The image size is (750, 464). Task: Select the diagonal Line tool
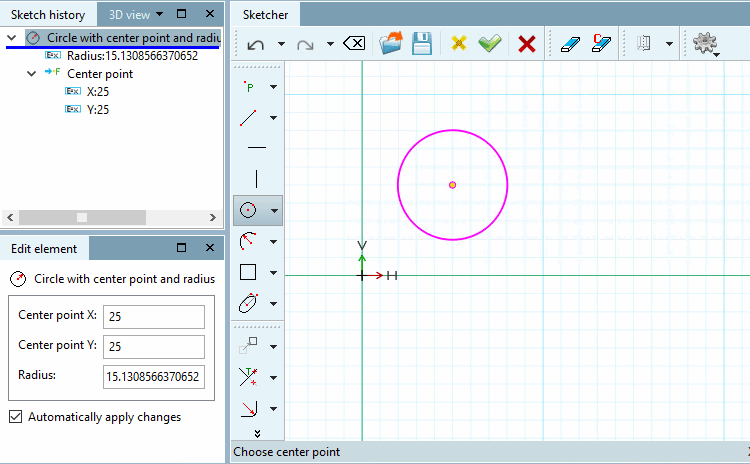248,118
